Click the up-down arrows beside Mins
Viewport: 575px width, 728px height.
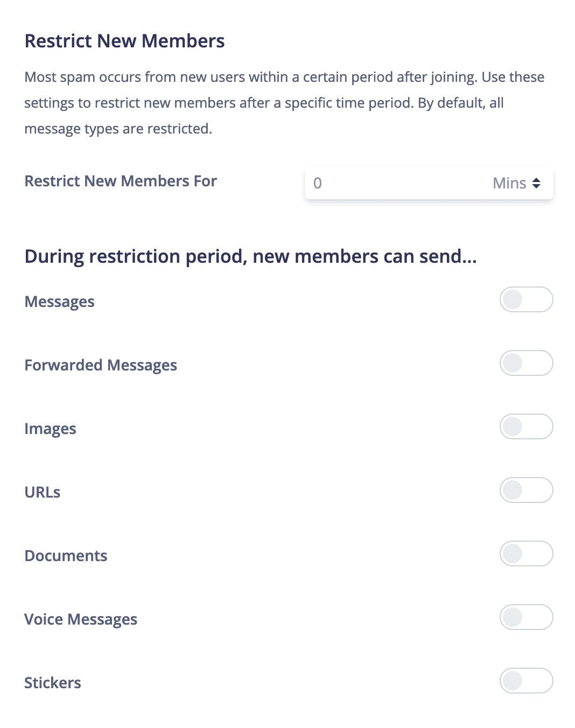tap(536, 183)
